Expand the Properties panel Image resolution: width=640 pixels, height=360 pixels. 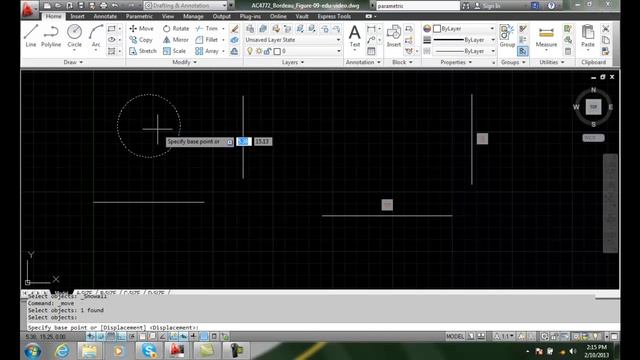pyautogui.click(x=456, y=62)
